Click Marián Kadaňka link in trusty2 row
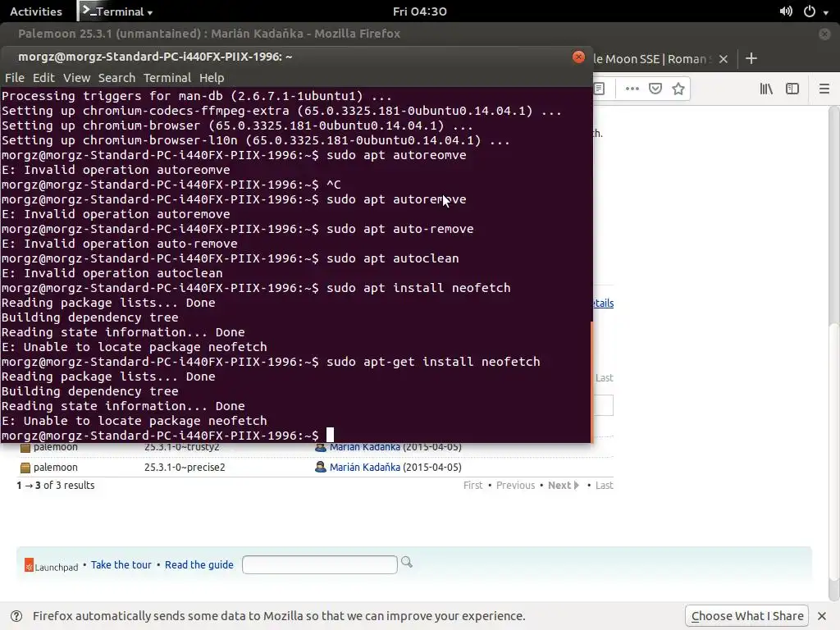 click(x=365, y=447)
